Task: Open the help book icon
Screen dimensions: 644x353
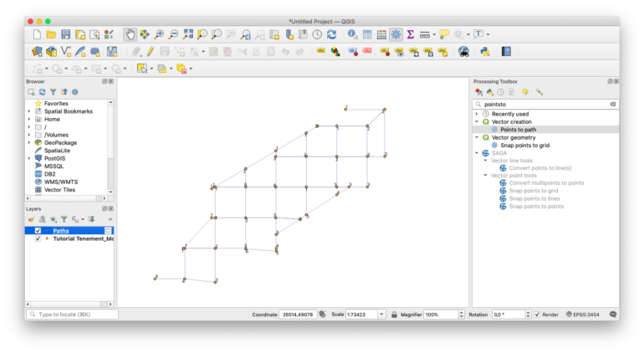Action: (x=506, y=51)
